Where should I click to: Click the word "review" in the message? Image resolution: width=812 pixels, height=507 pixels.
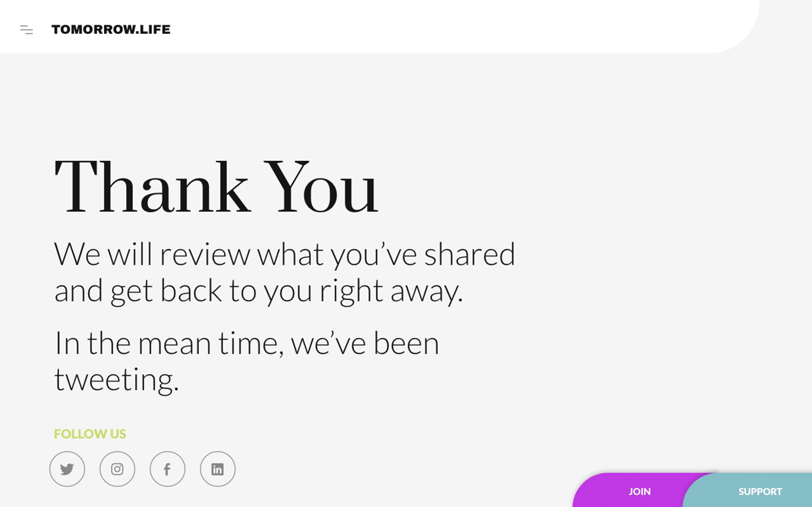[x=205, y=254]
